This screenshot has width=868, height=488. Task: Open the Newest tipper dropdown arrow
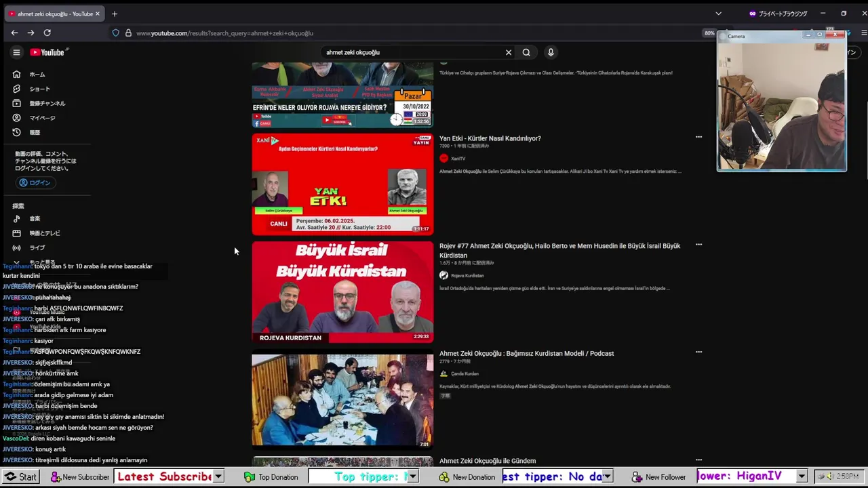click(608, 476)
